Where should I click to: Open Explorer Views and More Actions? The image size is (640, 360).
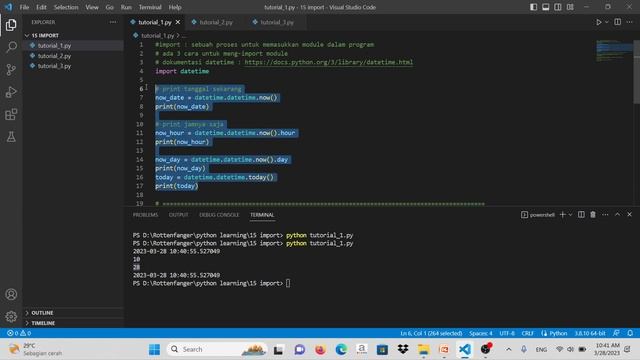click(113, 22)
